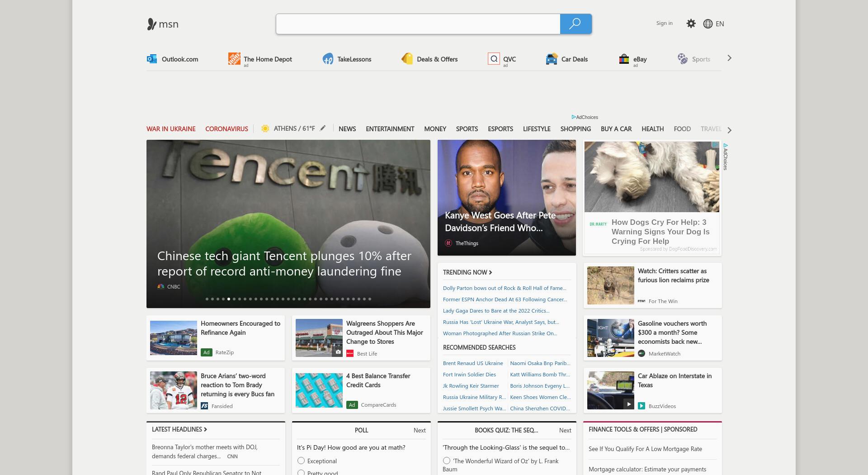Click the eBay shopping bag icon

coord(624,59)
